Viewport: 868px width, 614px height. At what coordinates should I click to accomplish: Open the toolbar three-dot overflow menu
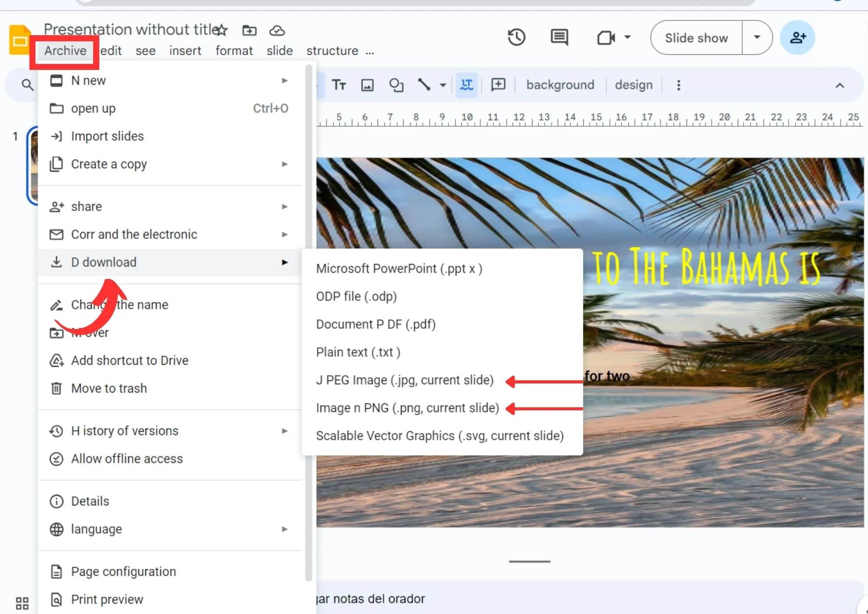pyautogui.click(x=678, y=85)
